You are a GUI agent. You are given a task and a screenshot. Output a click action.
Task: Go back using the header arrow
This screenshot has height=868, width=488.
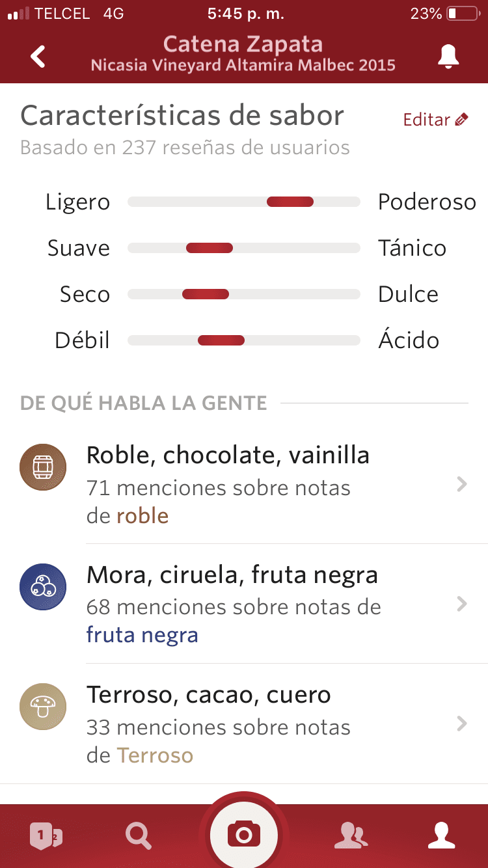point(38,57)
